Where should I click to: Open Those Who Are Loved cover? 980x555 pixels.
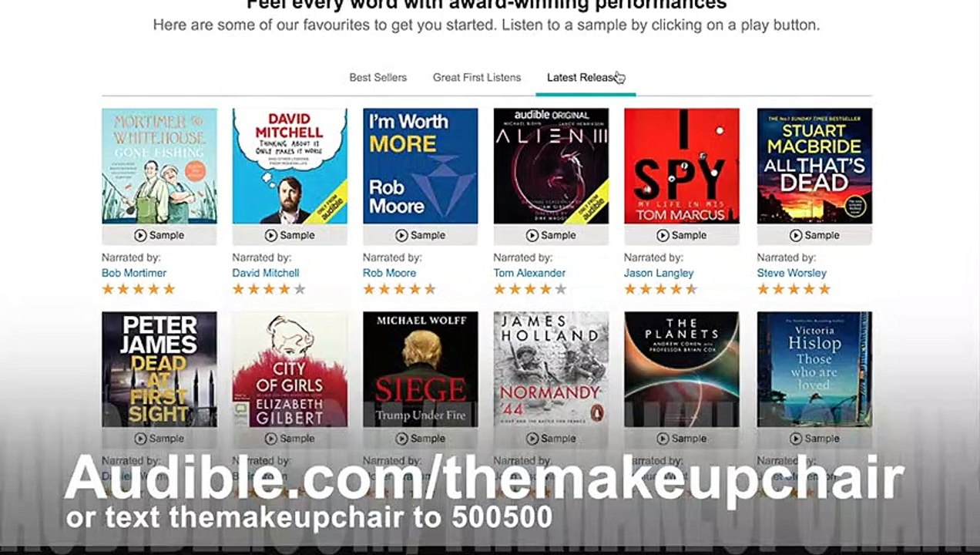(814, 369)
